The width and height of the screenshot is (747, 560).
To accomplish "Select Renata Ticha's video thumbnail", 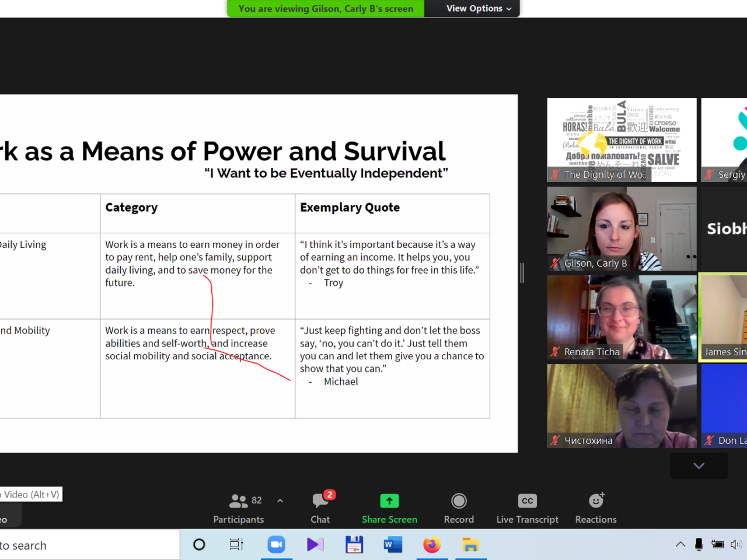I will [x=622, y=317].
